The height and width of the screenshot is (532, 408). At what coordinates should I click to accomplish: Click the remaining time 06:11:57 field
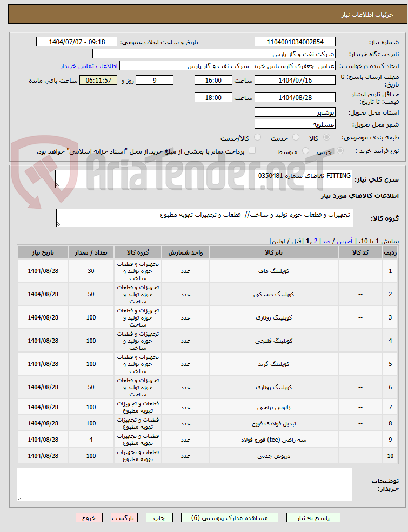[x=98, y=81]
